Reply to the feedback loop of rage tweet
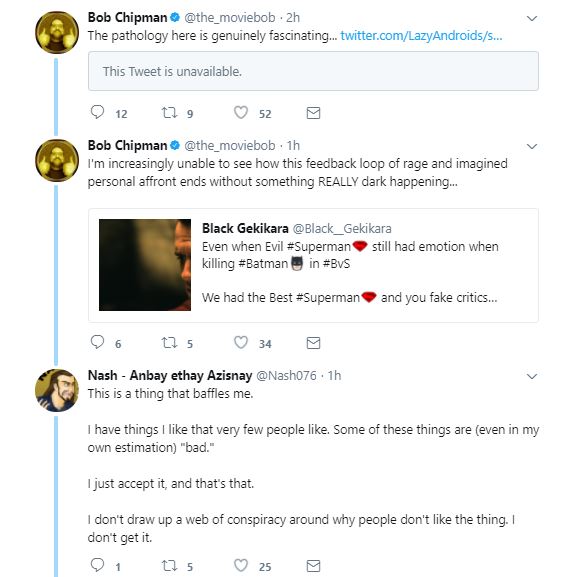 click(x=97, y=342)
